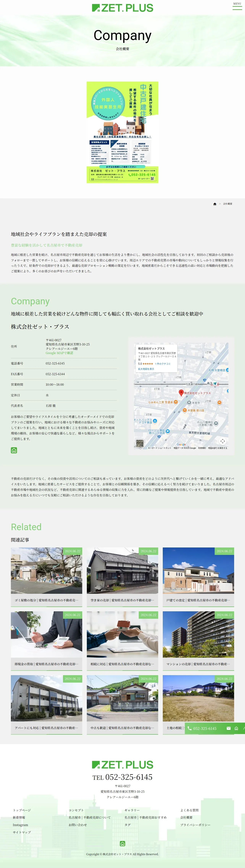
Task: Click the 利用規約 link on map
Action: tap(202, 448)
